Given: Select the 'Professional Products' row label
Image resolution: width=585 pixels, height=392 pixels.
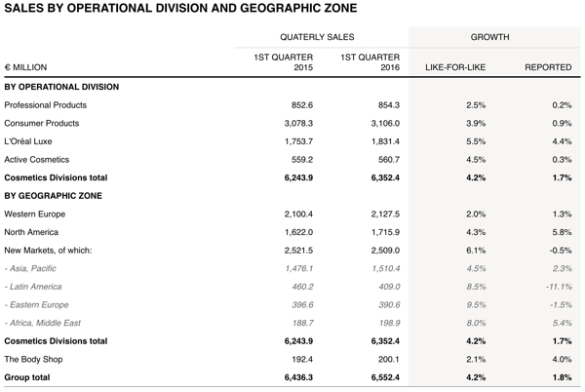Looking at the screenshot, I should (x=46, y=105).
